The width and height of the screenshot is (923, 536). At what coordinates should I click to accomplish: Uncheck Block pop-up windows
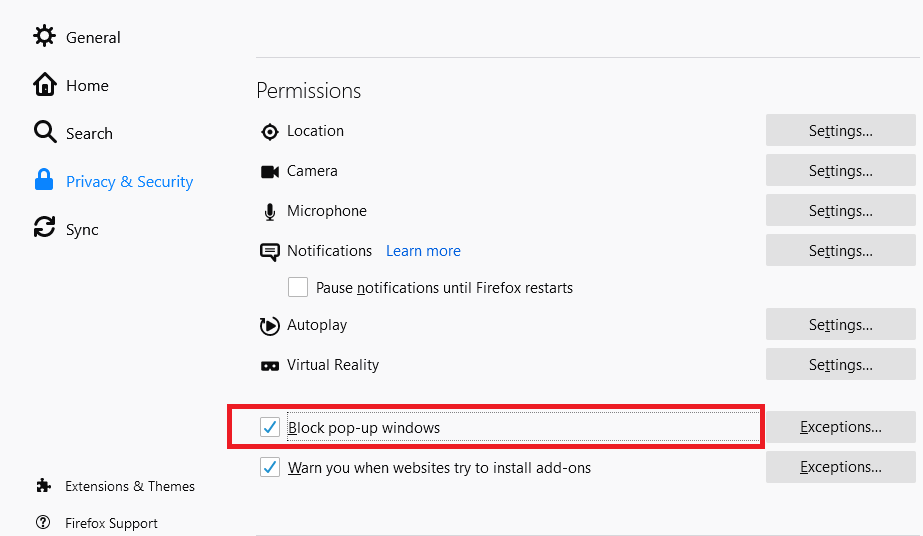point(270,428)
